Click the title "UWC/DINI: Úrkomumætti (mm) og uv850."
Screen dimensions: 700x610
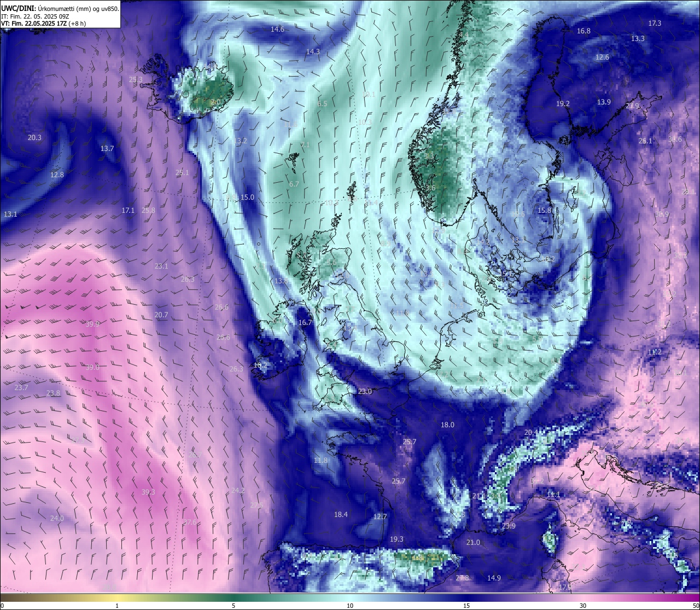click(x=60, y=8)
